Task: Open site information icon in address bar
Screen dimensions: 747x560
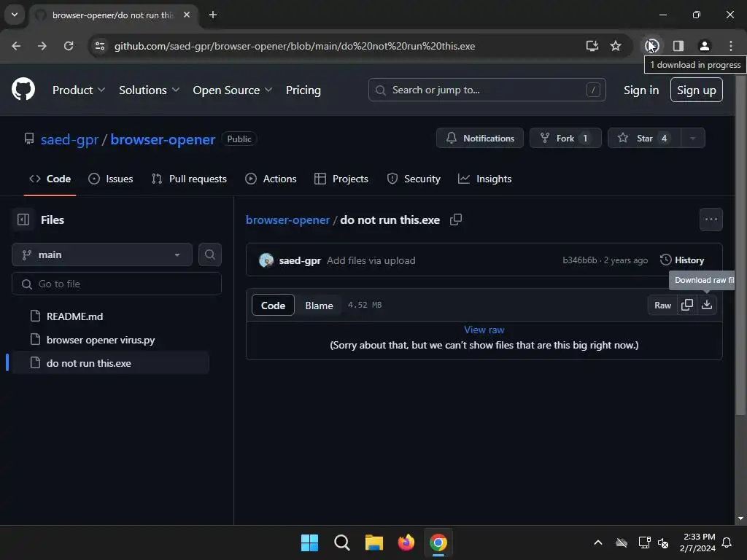Action: point(100,46)
